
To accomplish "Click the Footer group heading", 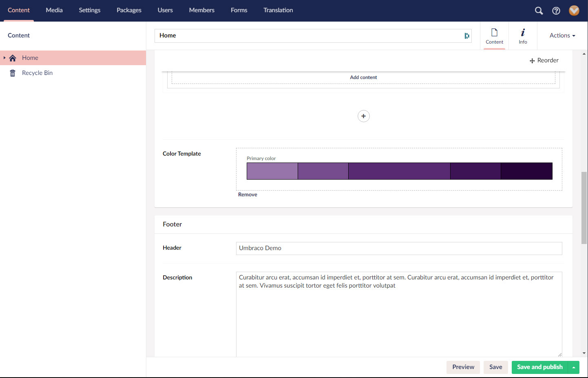I will click(172, 224).
